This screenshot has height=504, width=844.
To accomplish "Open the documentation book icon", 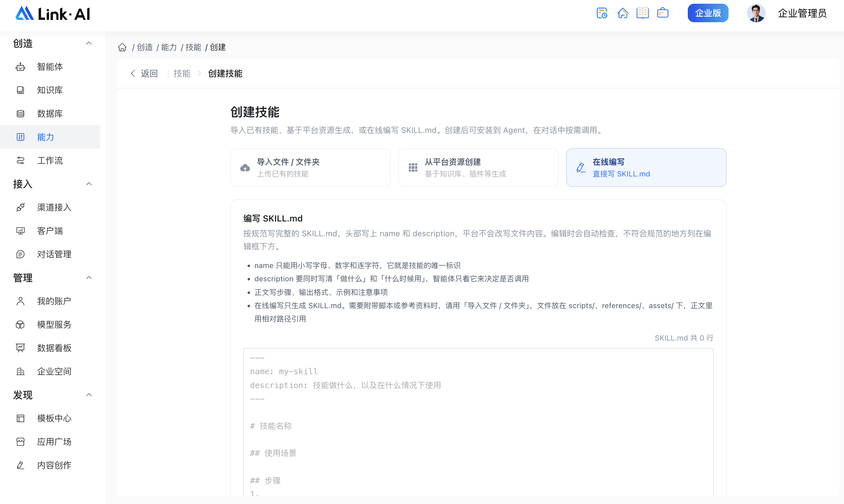I will [642, 13].
